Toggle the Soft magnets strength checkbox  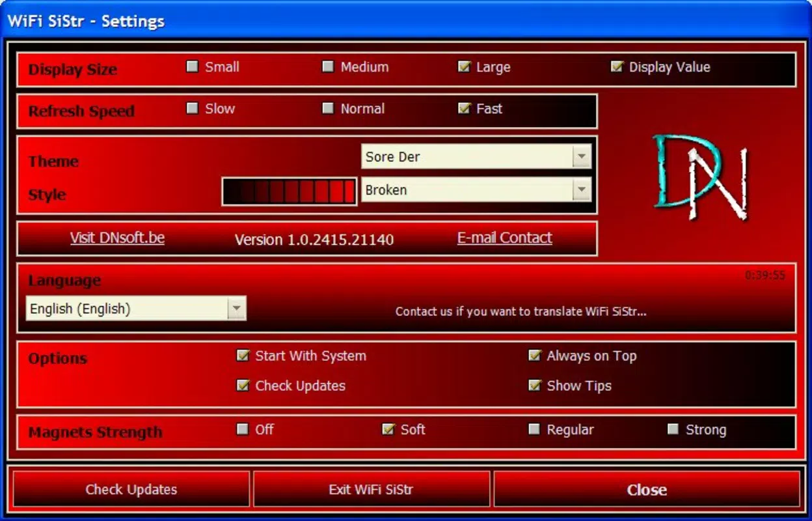coord(388,429)
